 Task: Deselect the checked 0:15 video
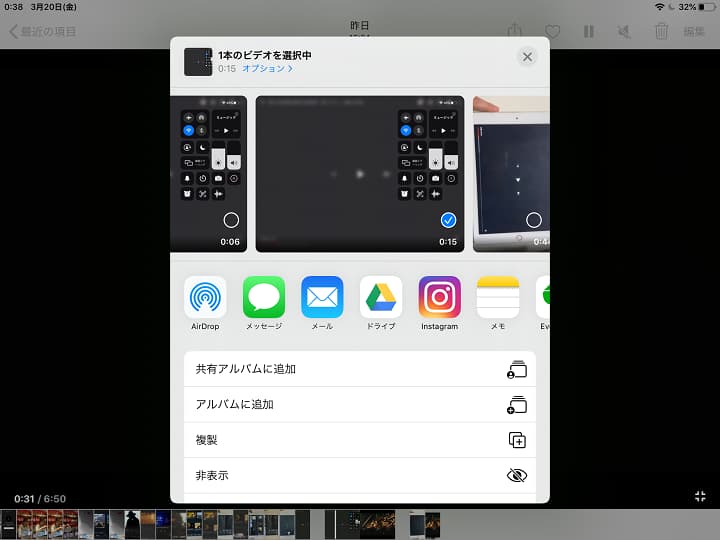[x=448, y=220]
